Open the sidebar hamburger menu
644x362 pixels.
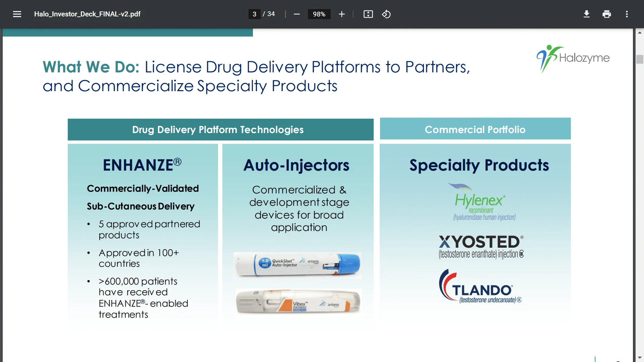coord(17,14)
